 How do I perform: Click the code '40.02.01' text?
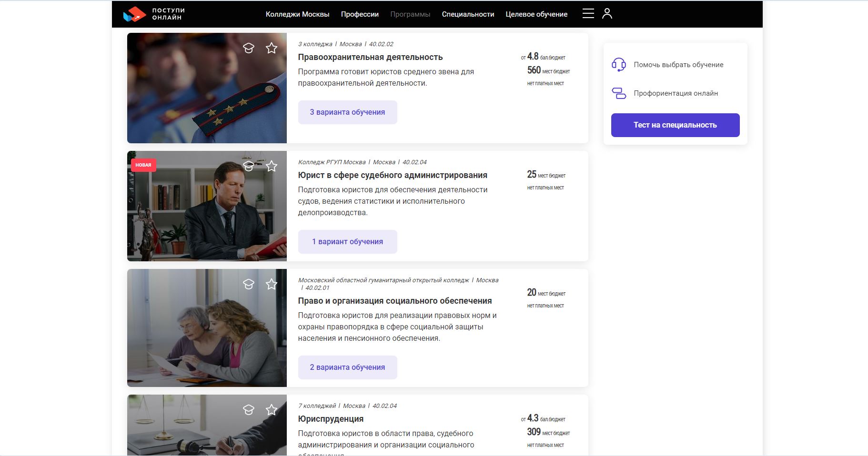pos(317,288)
